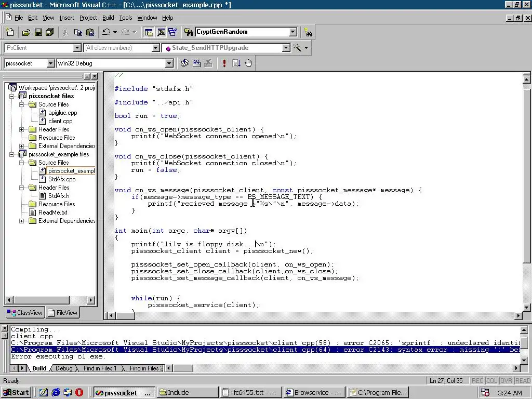
Task: Click the Find in Files icon
Action: [189, 32]
